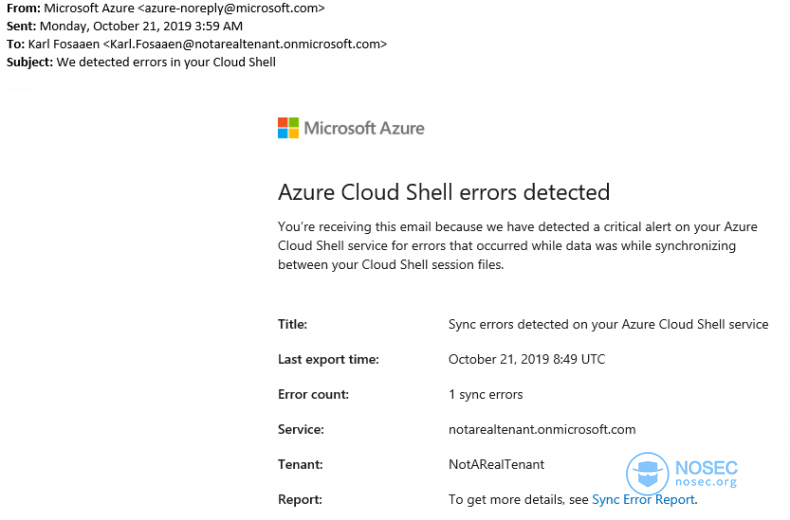Image resolution: width=790 pixels, height=520 pixels.
Task: Click the nosec.org watermark text
Action: point(706,482)
